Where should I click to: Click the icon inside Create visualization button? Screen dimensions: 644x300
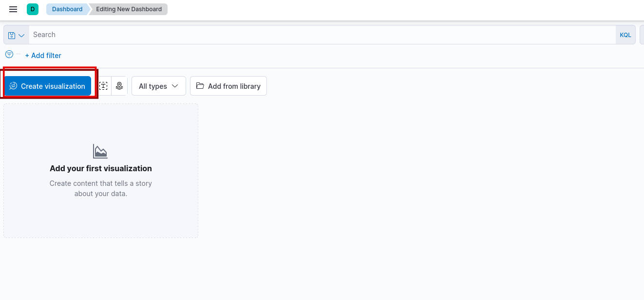[13, 86]
